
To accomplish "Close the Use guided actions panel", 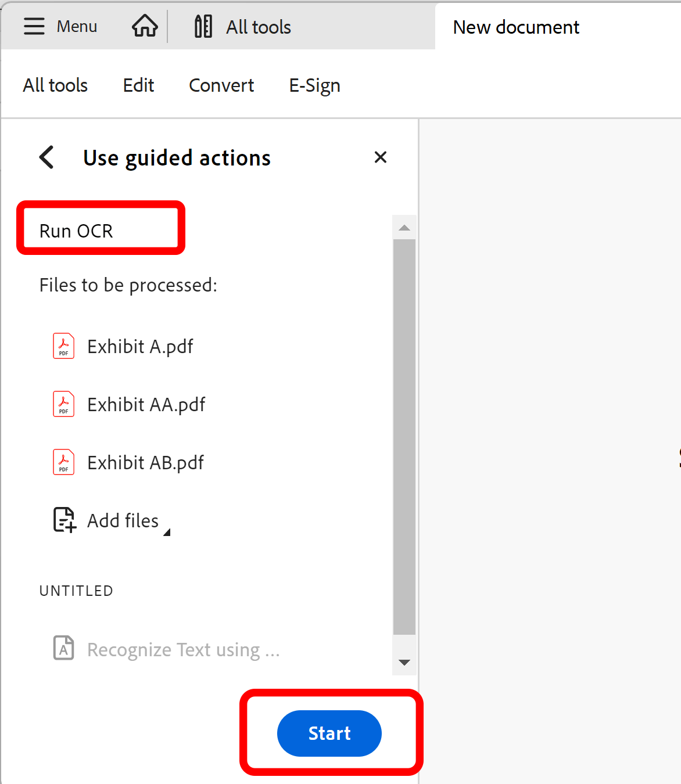I will pyautogui.click(x=380, y=157).
